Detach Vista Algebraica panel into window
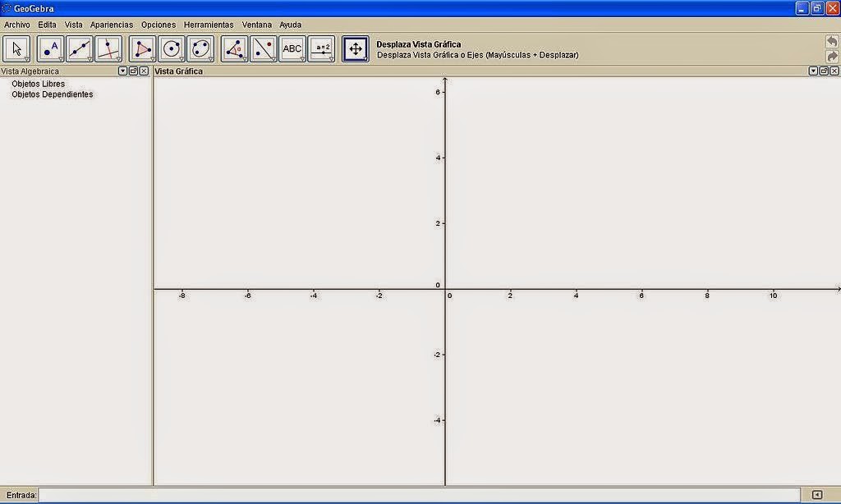The width and height of the screenshot is (841, 504). [x=134, y=71]
